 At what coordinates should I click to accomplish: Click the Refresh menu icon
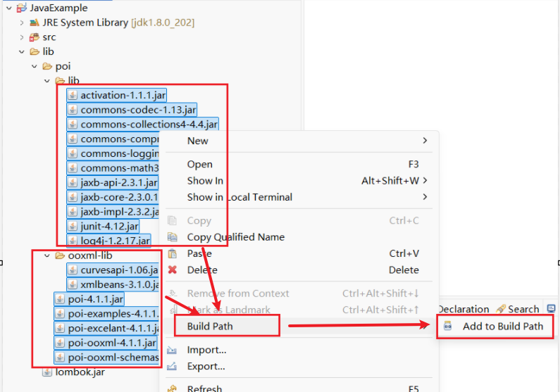coord(172,388)
